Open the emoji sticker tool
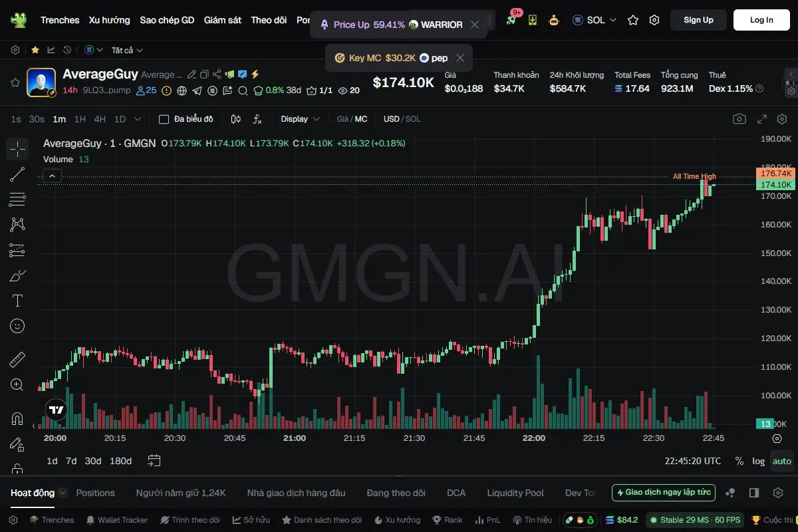The height and width of the screenshot is (532, 798). (x=17, y=326)
